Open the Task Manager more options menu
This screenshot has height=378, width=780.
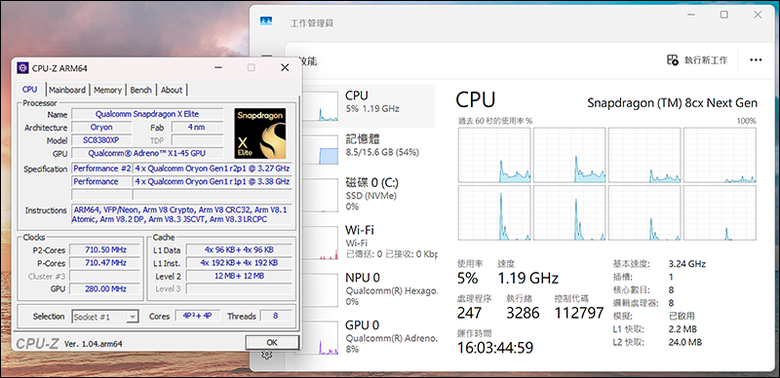[756, 60]
